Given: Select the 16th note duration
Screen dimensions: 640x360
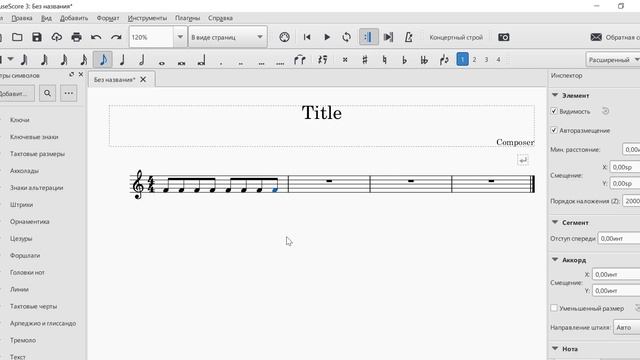Looking at the screenshot, I should pyautogui.click(x=84, y=60).
